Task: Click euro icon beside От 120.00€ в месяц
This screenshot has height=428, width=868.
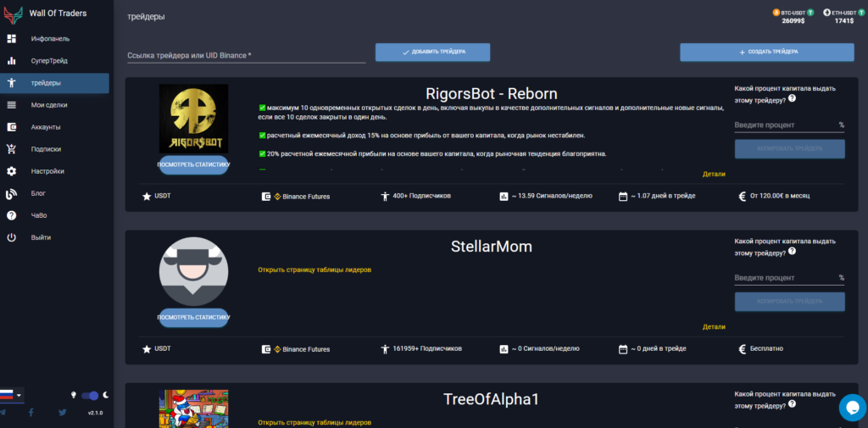Action: pos(743,196)
